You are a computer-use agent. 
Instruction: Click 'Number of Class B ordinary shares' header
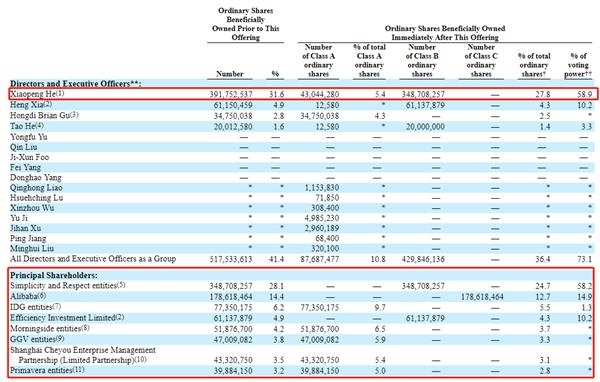422,60
